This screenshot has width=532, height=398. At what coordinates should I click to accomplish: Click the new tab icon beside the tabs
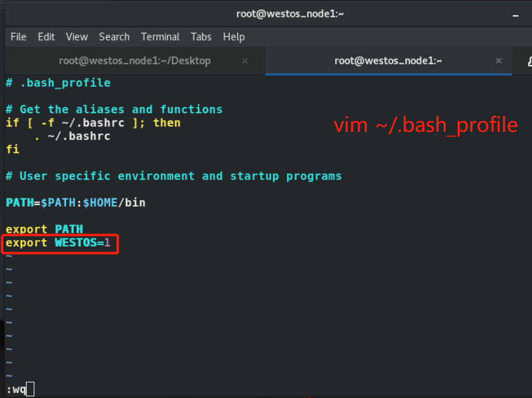coord(530,61)
